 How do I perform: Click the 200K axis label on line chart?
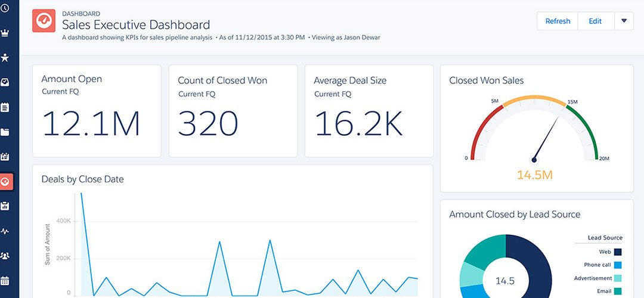[63, 259]
